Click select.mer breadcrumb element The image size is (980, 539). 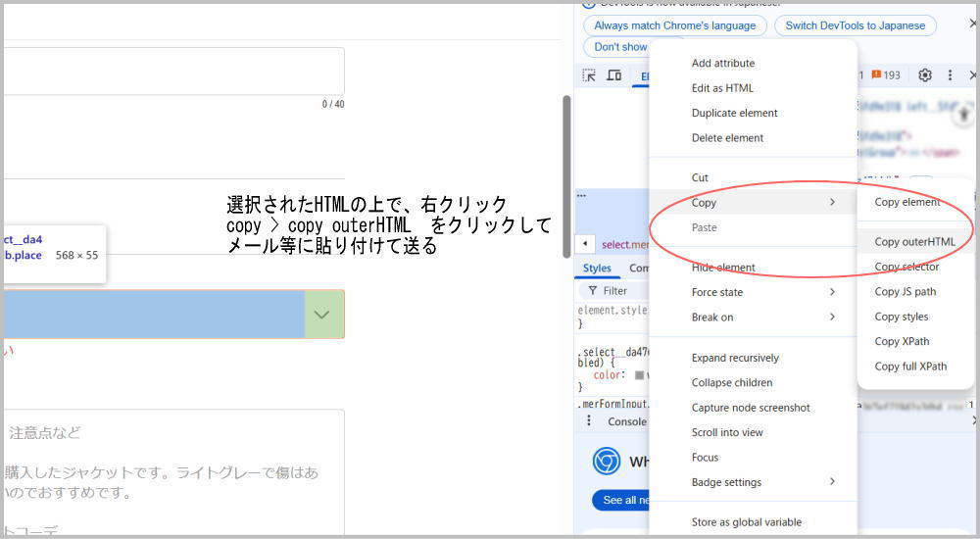pyautogui.click(x=625, y=244)
